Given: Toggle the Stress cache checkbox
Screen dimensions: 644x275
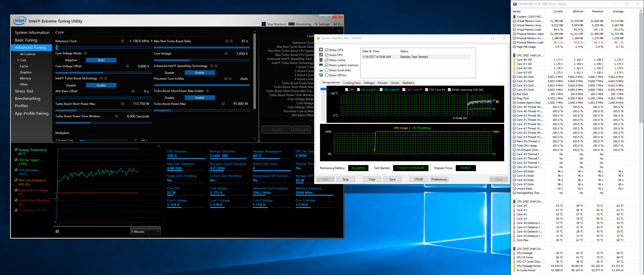Looking at the screenshot, I should tap(327, 60).
